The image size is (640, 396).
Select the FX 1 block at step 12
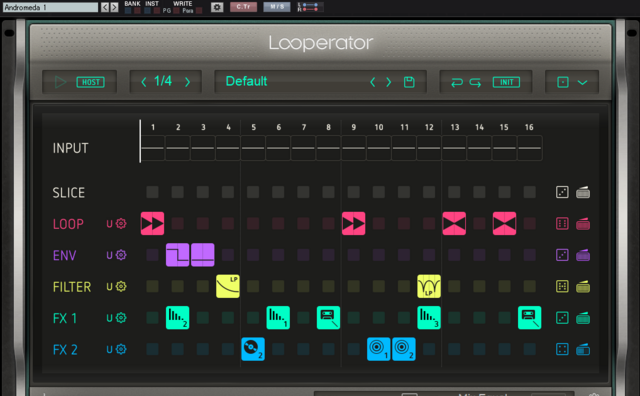tap(429, 318)
